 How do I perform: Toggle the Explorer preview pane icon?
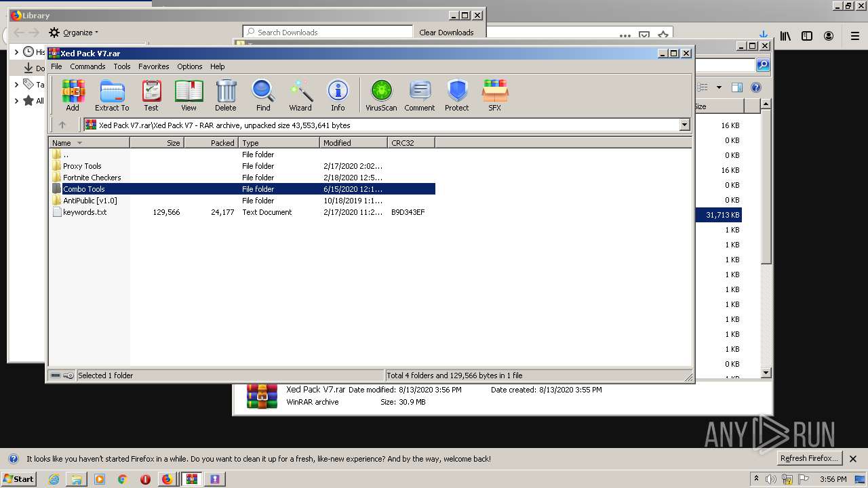pyautogui.click(x=737, y=87)
